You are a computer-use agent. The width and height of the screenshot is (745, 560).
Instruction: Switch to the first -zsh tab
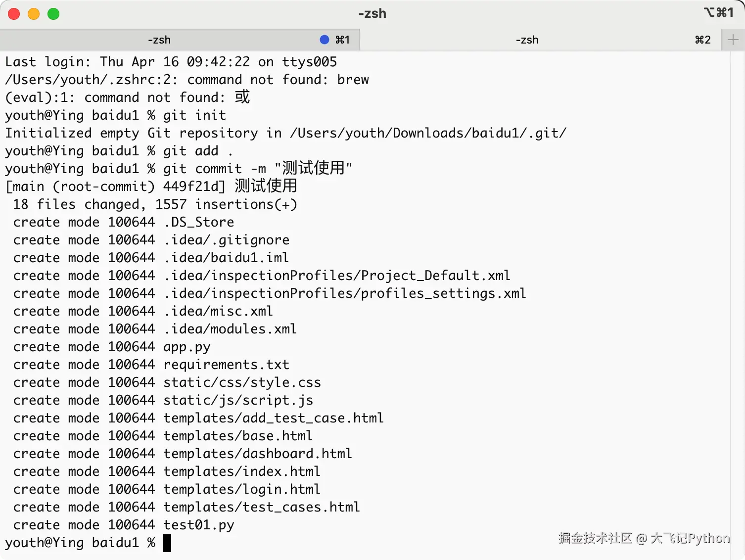[159, 40]
